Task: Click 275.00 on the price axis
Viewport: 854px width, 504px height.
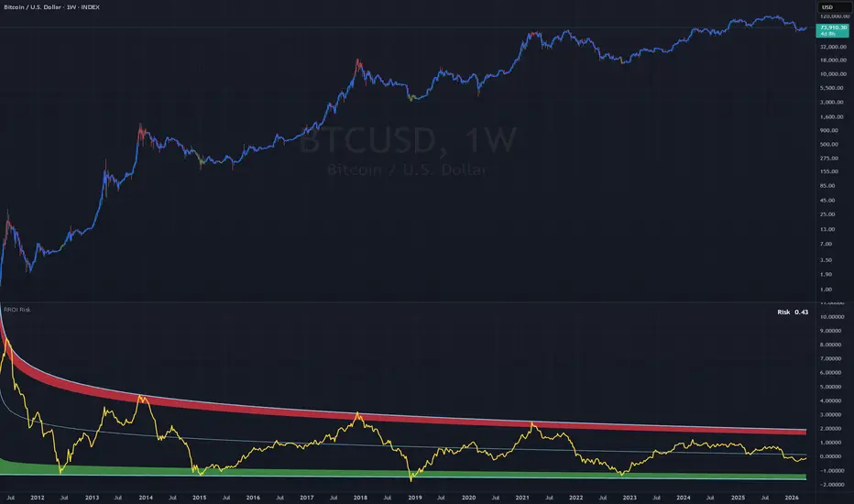Action: point(829,158)
